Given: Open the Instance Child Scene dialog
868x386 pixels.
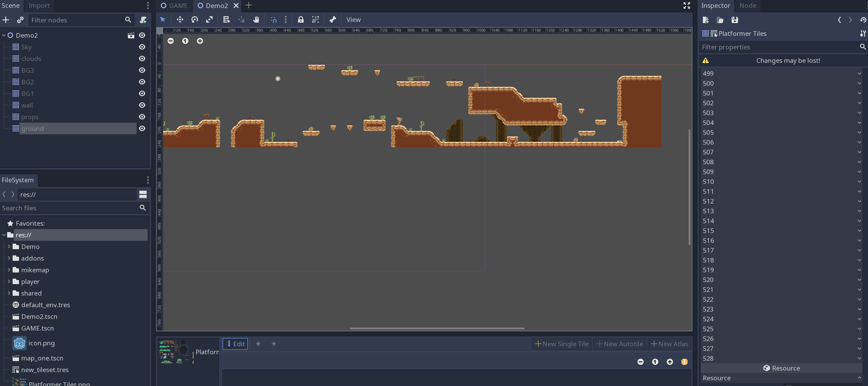Looking at the screenshot, I should pyautogui.click(x=20, y=20).
